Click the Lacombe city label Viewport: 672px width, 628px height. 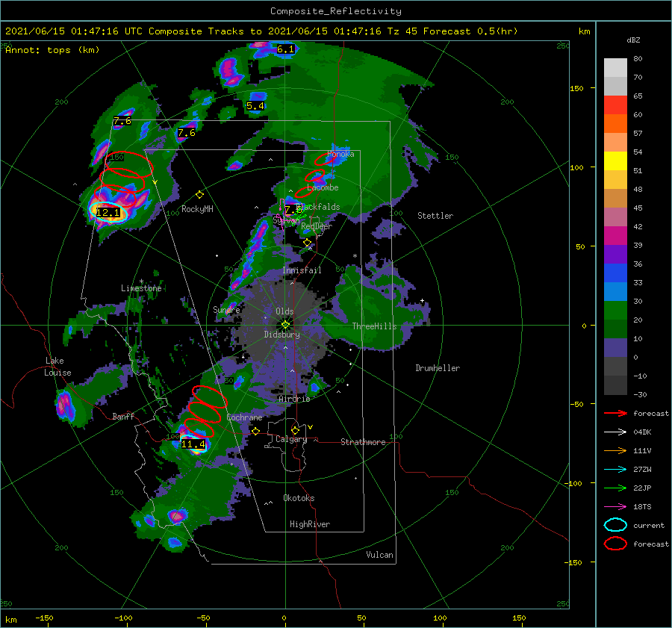[323, 187]
